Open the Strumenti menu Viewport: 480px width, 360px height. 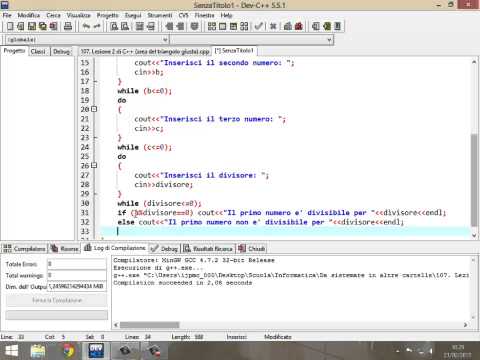click(160, 15)
